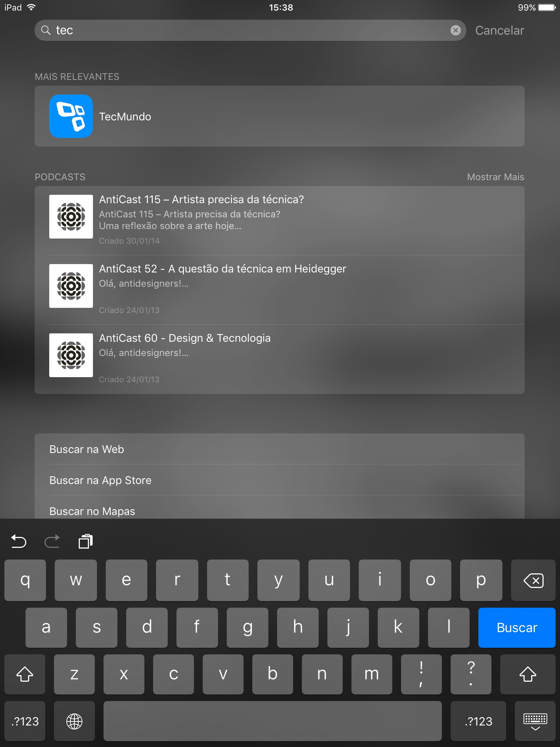This screenshot has width=560, height=747.
Task: Toggle the right shift key
Action: (x=528, y=674)
